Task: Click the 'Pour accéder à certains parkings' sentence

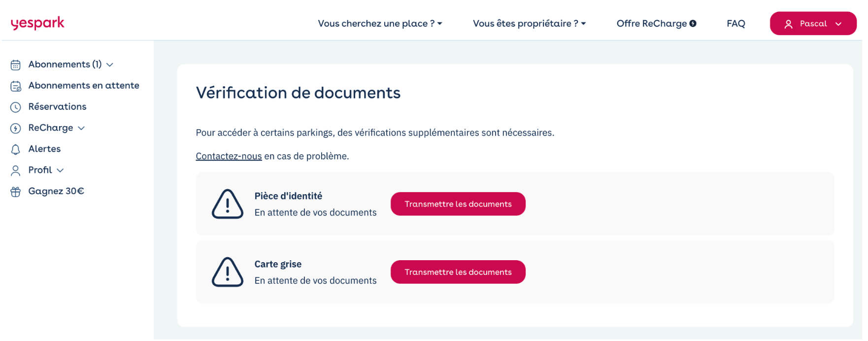Action: tap(375, 133)
